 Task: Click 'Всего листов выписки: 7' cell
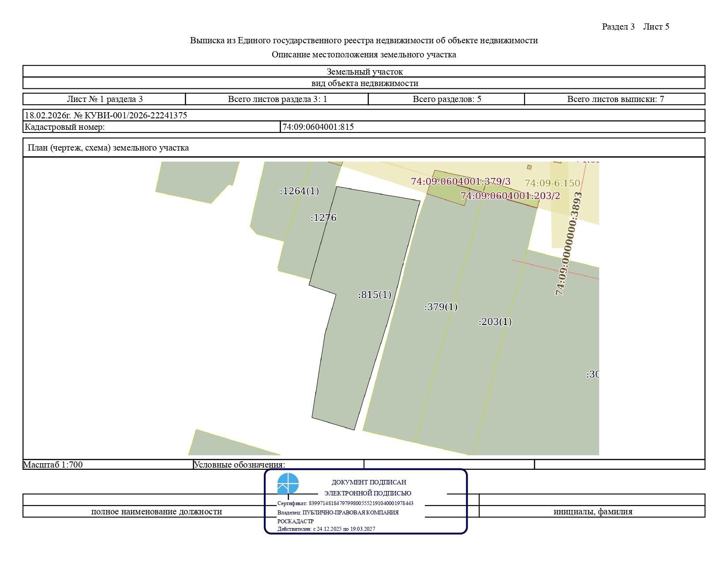[x=615, y=99]
